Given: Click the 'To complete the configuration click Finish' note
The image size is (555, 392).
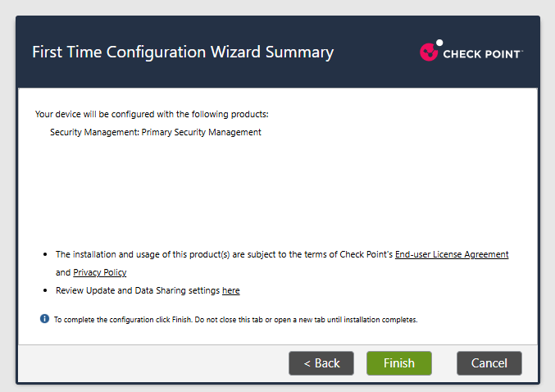Looking at the screenshot, I should (x=236, y=320).
